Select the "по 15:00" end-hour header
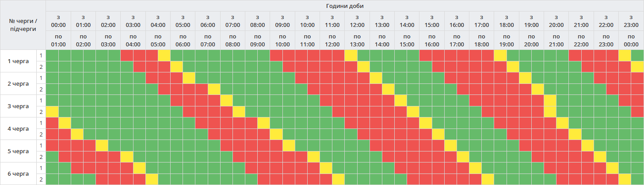Screen dimensions: 644x185 click(407, 40)
